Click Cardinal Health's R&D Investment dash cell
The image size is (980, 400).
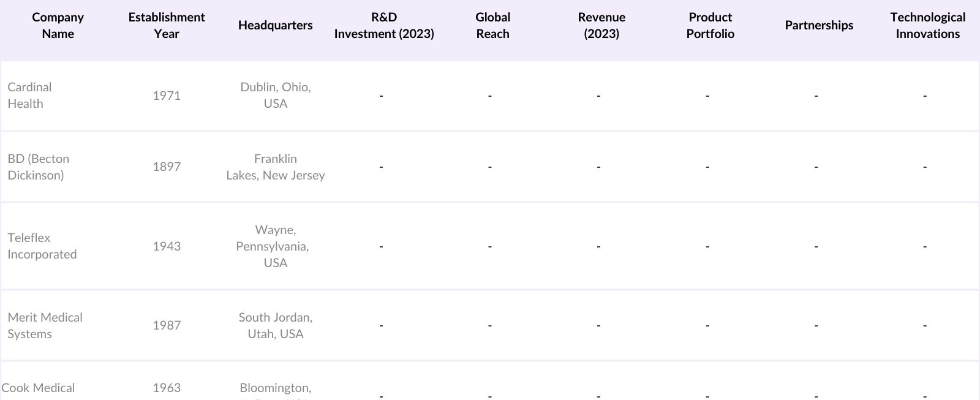click(381, 96)
